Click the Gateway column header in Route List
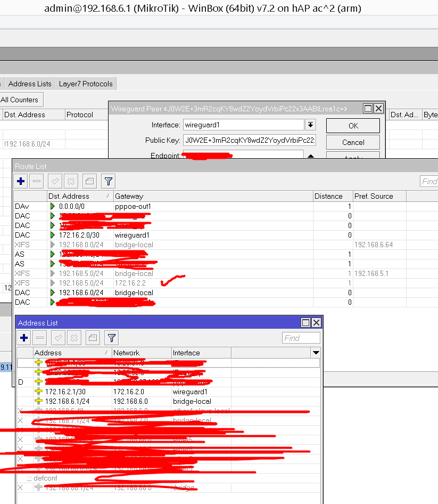Screen dimensions: 438x504 [213, 196]
